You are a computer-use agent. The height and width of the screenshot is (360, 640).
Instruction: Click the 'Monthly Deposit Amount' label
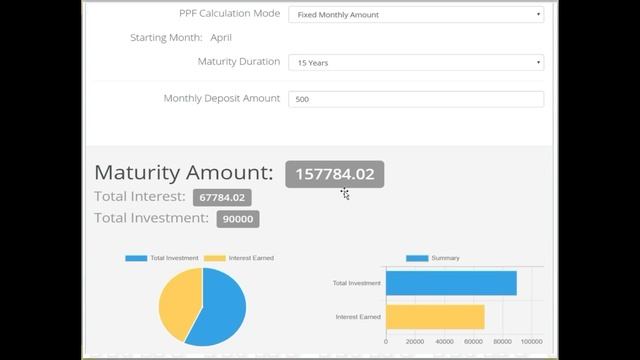(222, 98)
